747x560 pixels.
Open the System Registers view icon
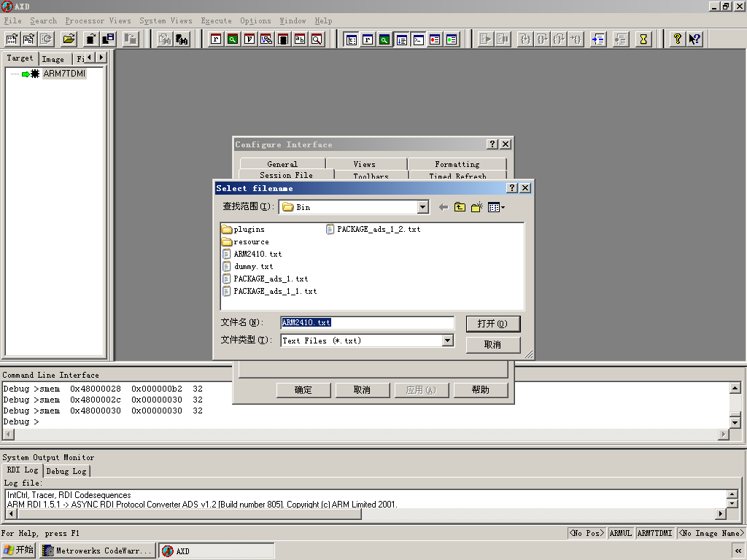(368, 39)
